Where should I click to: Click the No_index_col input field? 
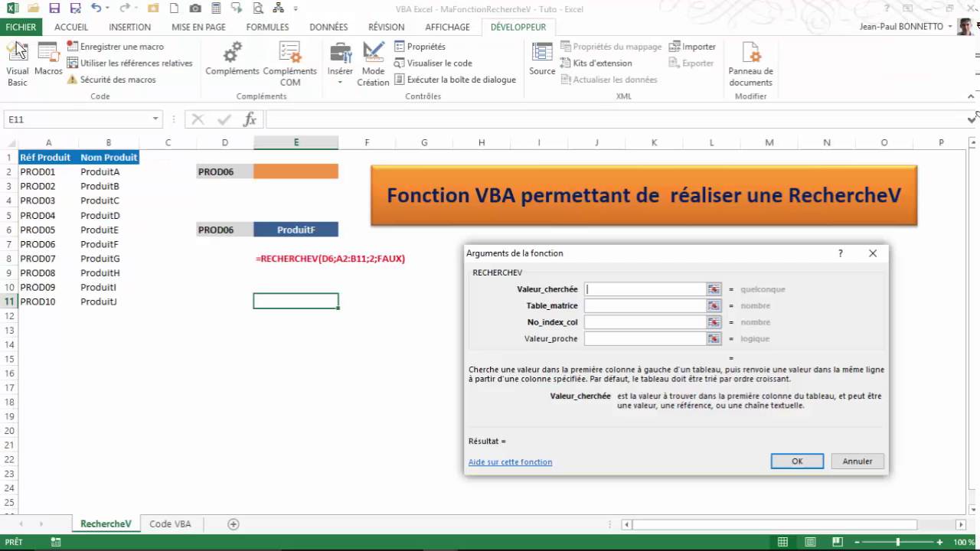pos(645,322)
